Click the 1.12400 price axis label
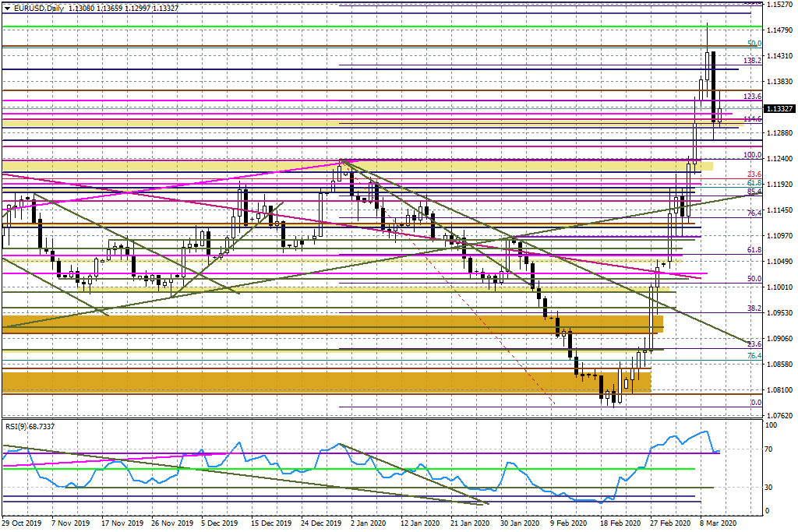The image size is (798, 532). tap(779, 159)
